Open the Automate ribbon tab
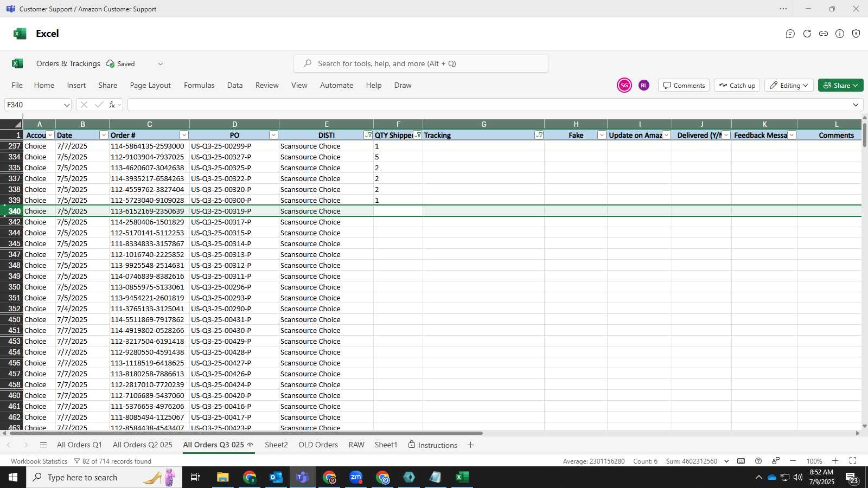Viewport: 868px width, 488px height. click(x=336, y=85)
